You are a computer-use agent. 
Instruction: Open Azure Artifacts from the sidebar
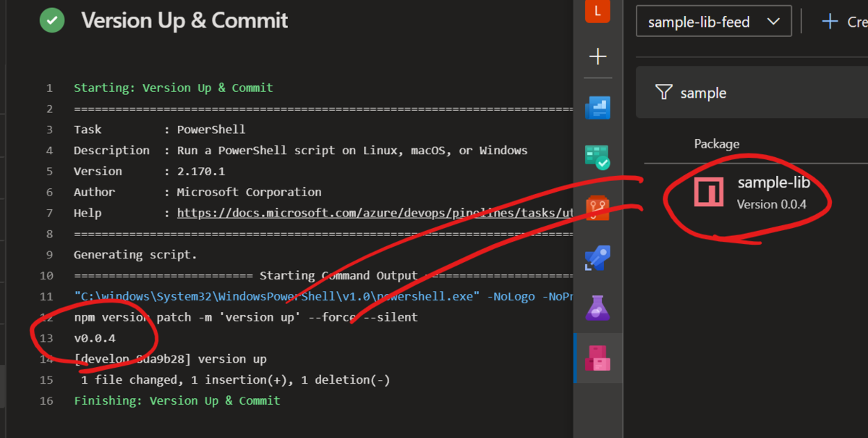[x=597, y=358]
